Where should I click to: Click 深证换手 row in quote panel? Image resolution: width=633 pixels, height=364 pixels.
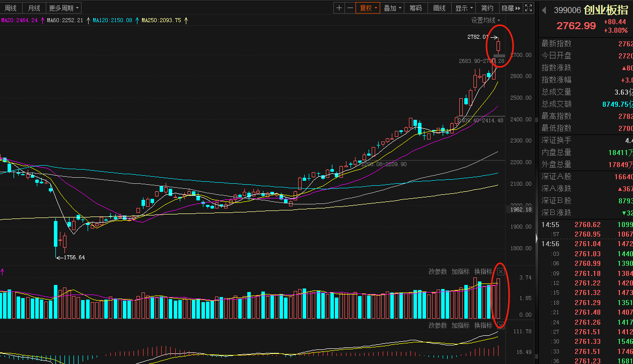pyautogui.click(x=587, y=140)
